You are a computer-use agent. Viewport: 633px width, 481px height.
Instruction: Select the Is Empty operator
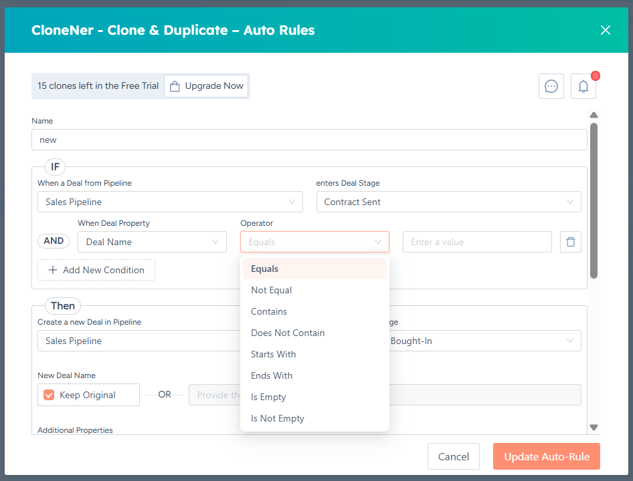click(x=314, y=397)
